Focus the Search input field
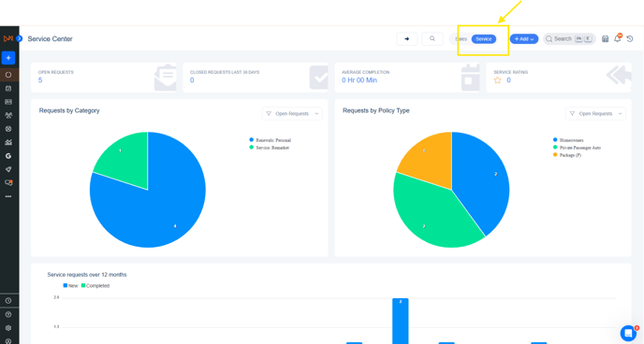Image resolution: width=644 pixels, height=344 pixels. (x=569, y=39)
